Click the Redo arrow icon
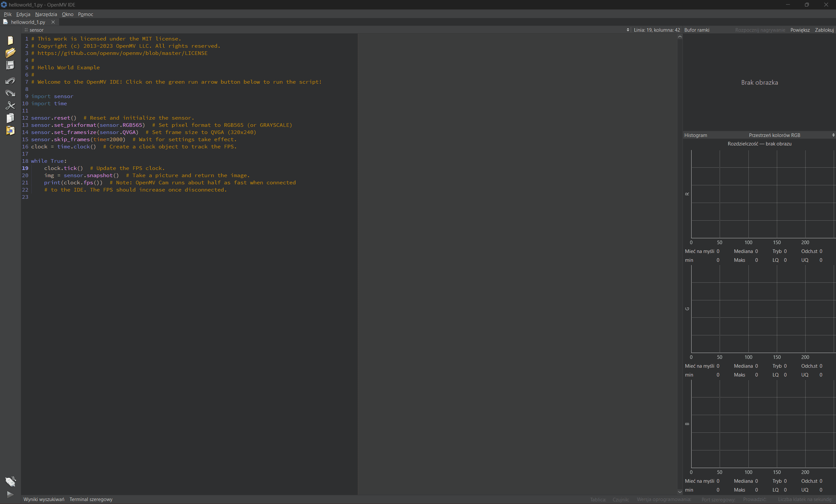The image size is (836, 504). (10, 93)
